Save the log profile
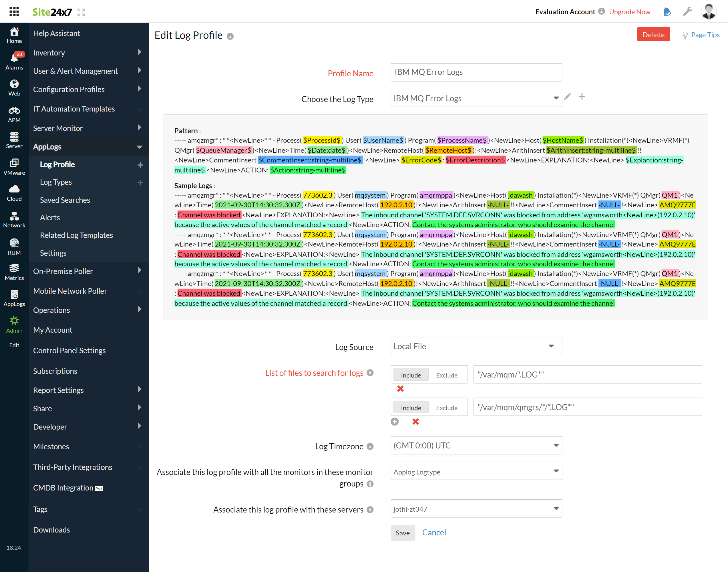The width and height of the screenshot is (728, 572). pyautogui.click(x=403, y=533)
